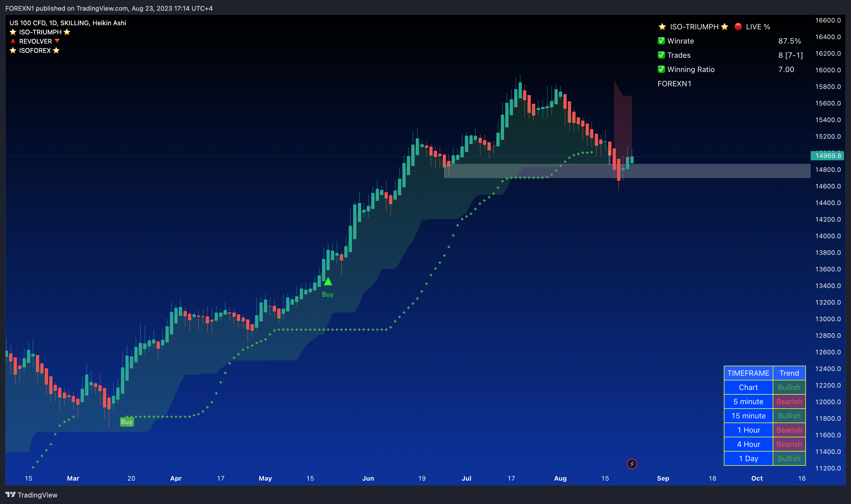The height and width of the screenshot is (504, 851).
Task: Click the dark red short-position shaded box
Action: [623, 122]
